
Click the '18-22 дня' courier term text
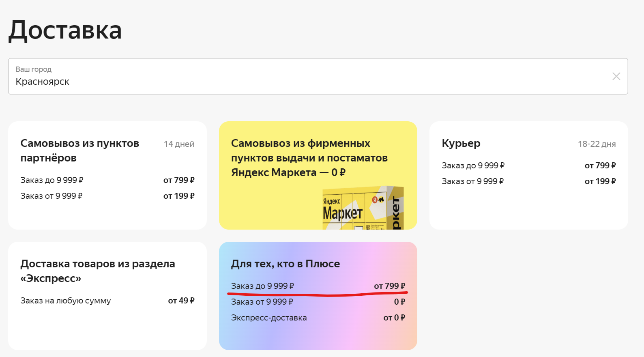597,144
